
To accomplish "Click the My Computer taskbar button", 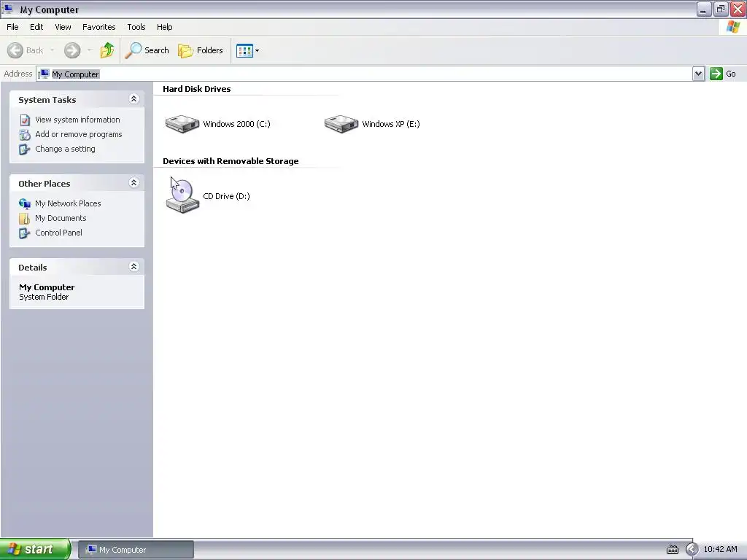I will [136, 550].
